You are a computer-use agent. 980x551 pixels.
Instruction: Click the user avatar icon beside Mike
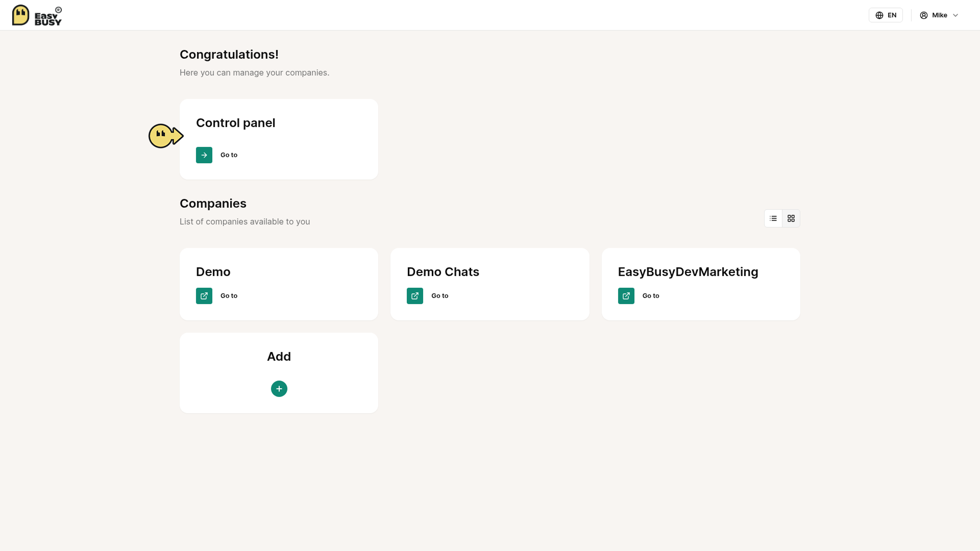[924, 15]
